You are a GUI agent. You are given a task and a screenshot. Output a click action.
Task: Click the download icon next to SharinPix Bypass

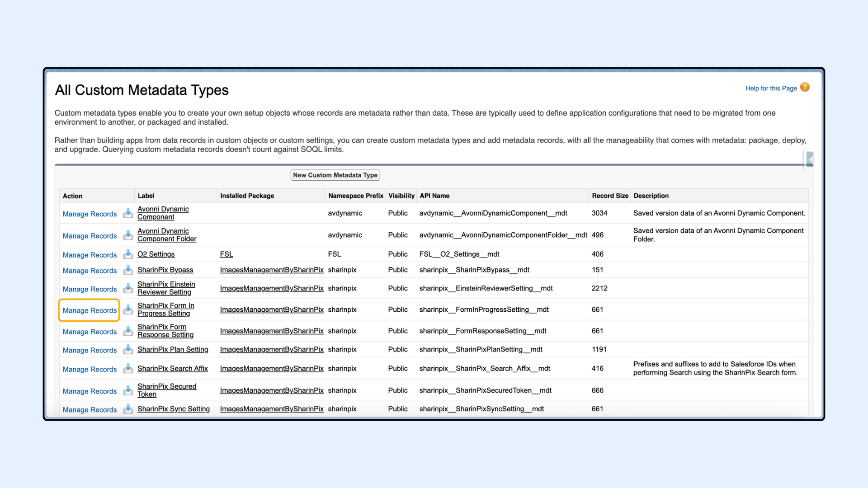[128, 270]
